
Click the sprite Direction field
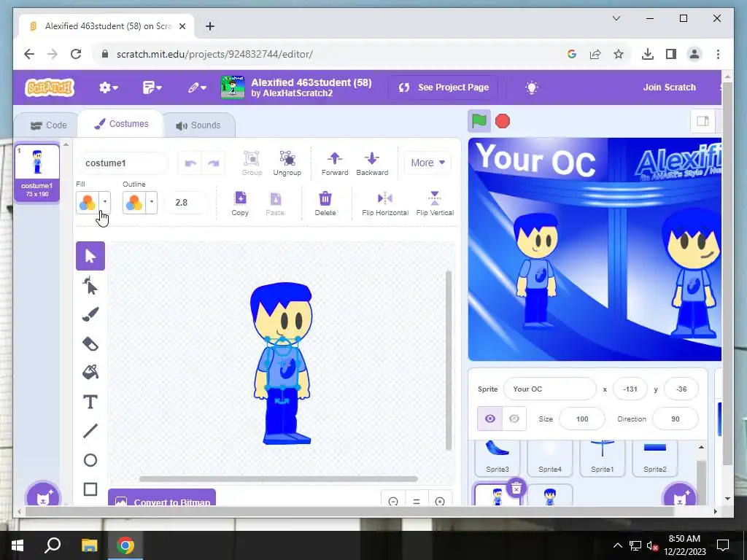[x=675, y=419]
